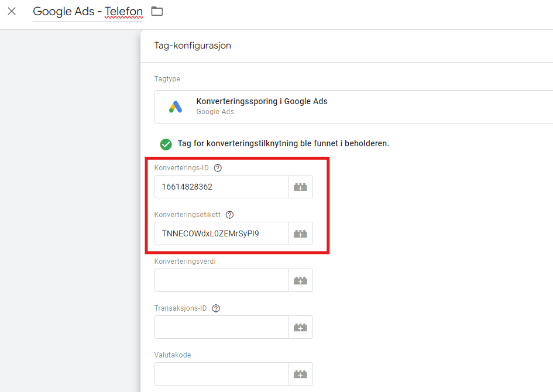
Task: Open variable picker for Konverteringsetikett
Action: click(x=301, y=233)
